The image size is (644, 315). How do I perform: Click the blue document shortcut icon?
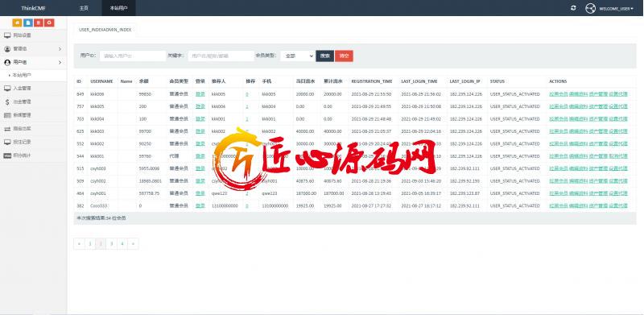click(x=28, y=23)
